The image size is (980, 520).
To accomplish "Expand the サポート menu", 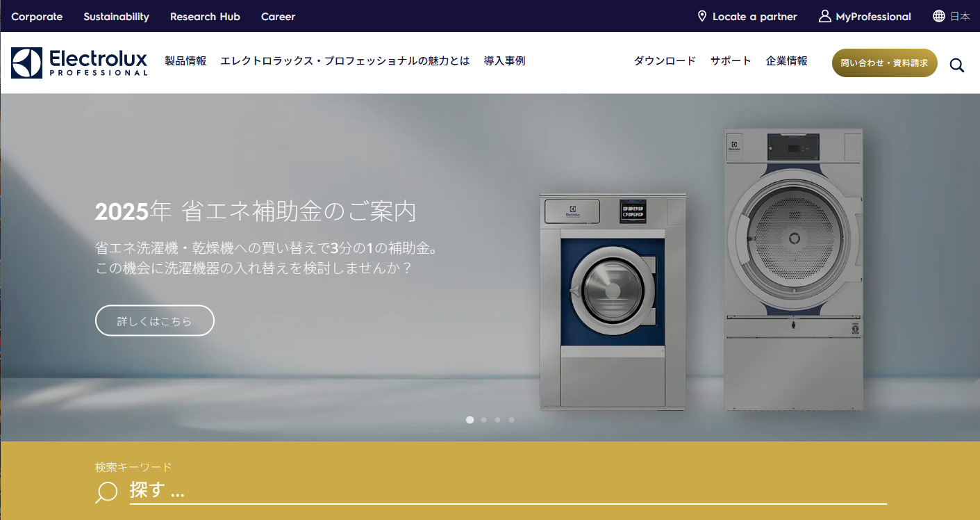I will coord(731,61).
